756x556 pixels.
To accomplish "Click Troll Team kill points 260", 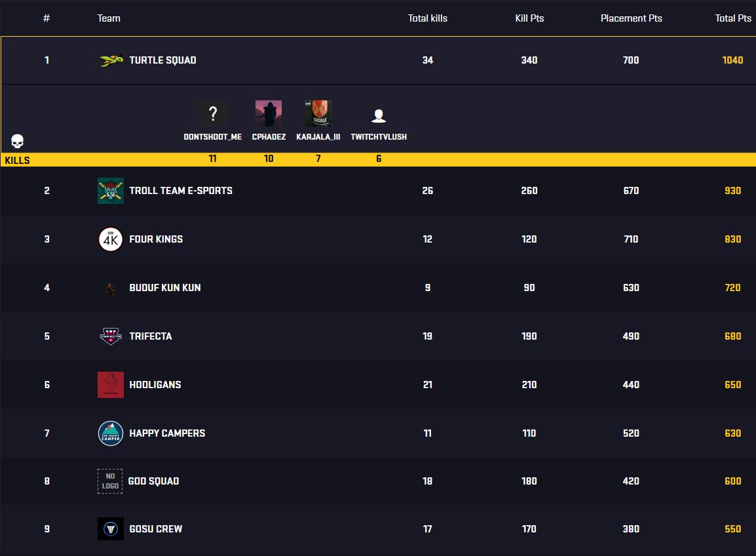I will click(x=529, y=191).
